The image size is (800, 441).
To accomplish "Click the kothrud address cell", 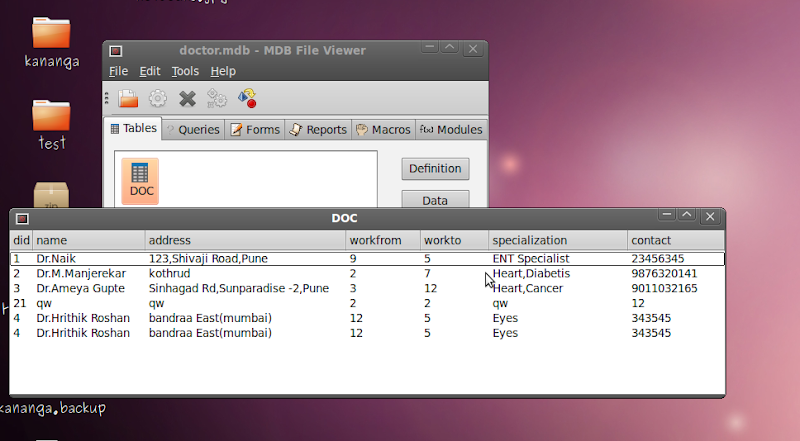I will (169, 274).
